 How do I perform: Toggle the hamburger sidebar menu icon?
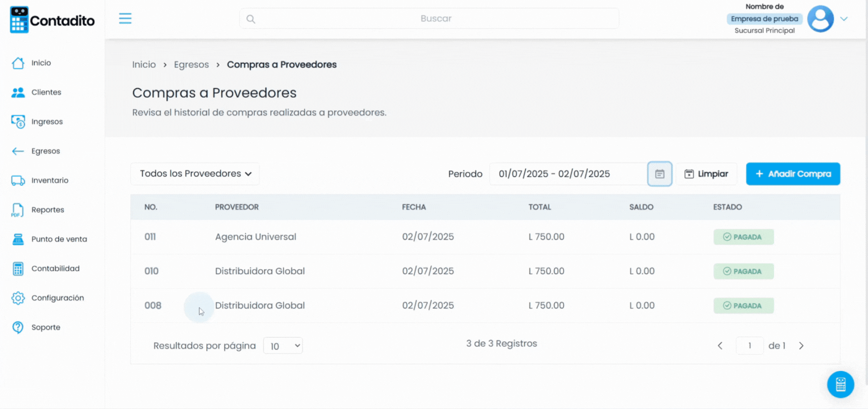click(x=125, y=18)
